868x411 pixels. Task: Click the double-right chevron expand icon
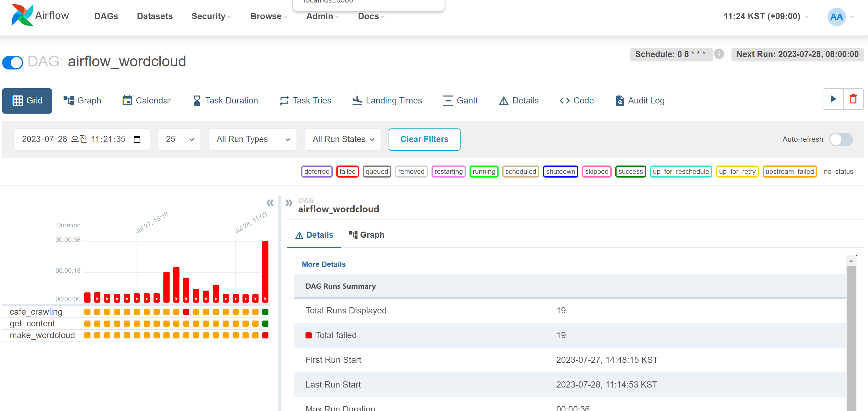point(289,203)
